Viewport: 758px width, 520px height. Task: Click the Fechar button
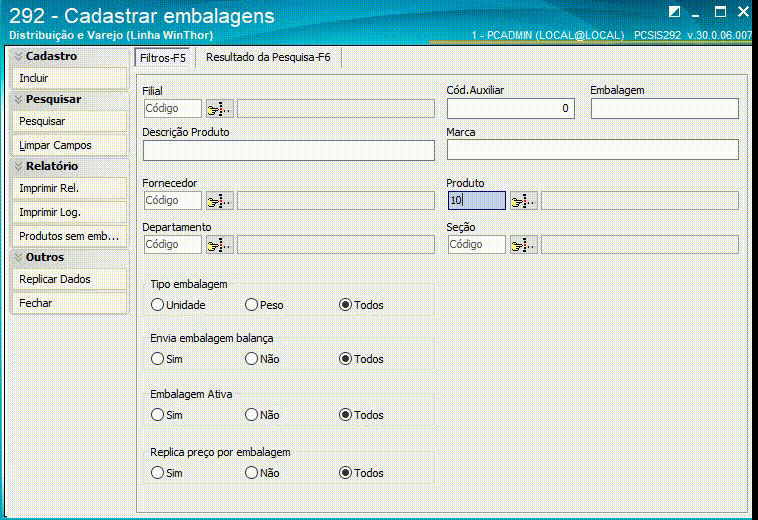(70, 303)
